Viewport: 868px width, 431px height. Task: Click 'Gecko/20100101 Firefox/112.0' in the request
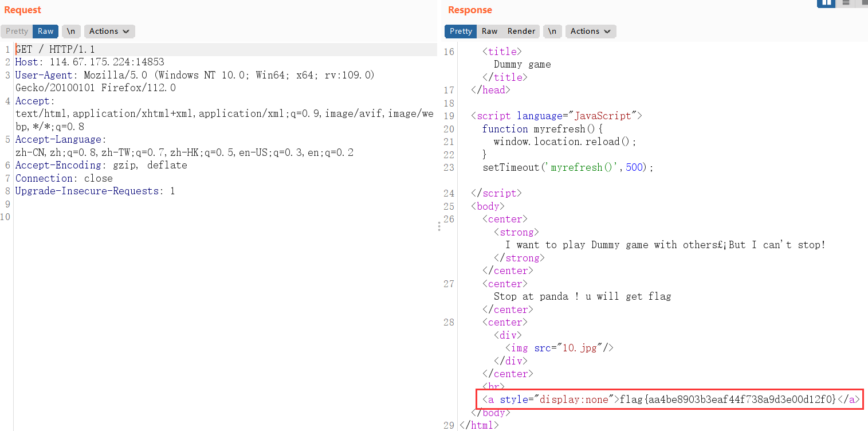[96, 88]
